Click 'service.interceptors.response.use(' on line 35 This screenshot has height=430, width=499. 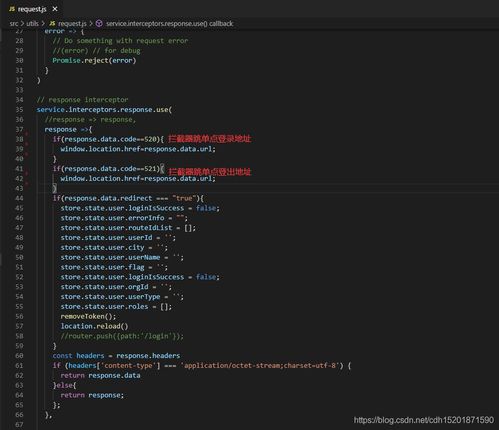(104, 110)
